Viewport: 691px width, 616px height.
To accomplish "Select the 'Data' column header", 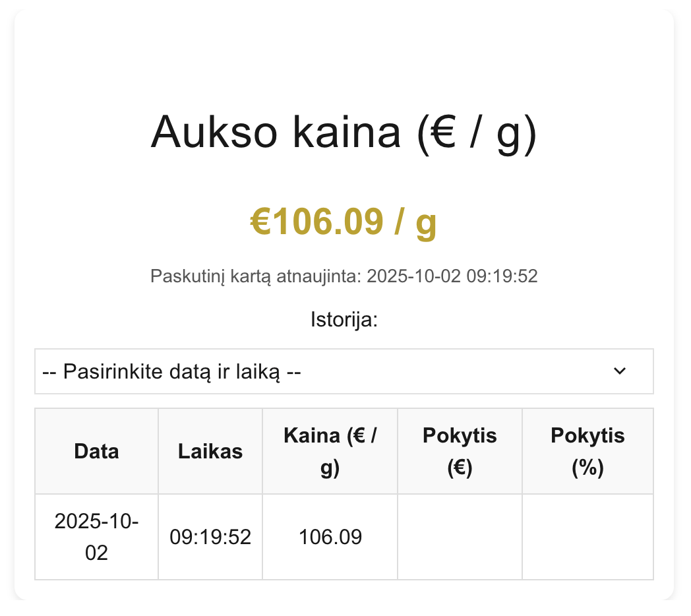I will click(x=96, y=451).
